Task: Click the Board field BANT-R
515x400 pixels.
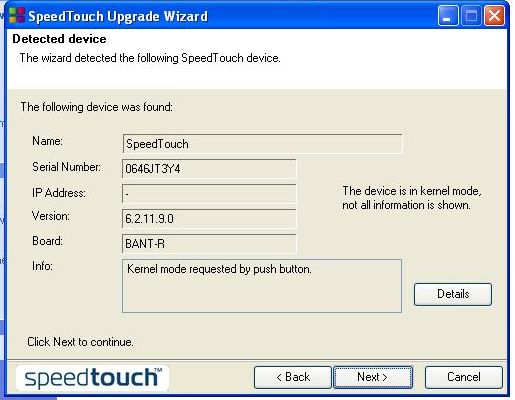Action: 209,244
